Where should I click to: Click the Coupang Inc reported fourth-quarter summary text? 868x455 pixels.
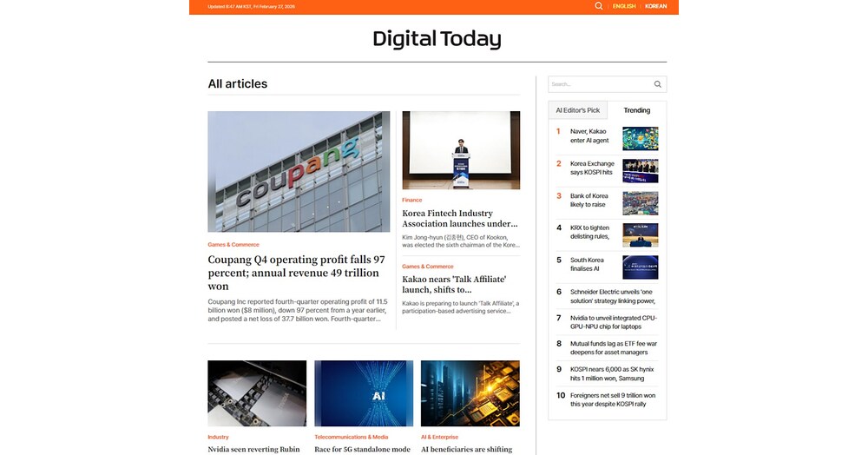point(298,311)
